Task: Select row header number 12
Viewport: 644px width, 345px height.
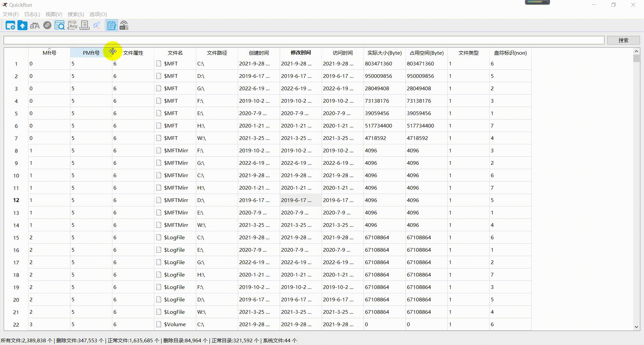Action: (x=16, y=200)
